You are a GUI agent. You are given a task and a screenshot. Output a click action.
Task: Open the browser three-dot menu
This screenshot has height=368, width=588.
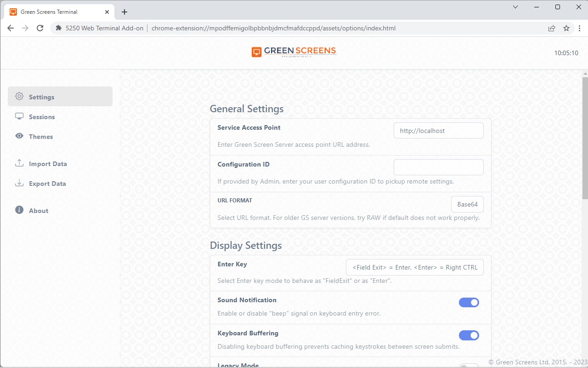pos(580,28)
